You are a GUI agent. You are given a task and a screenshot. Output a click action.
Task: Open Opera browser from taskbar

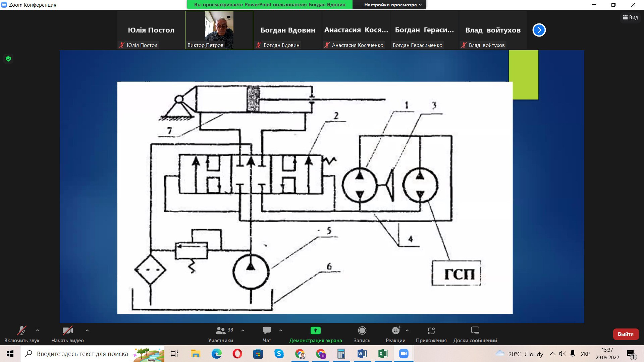click(237, 354)
